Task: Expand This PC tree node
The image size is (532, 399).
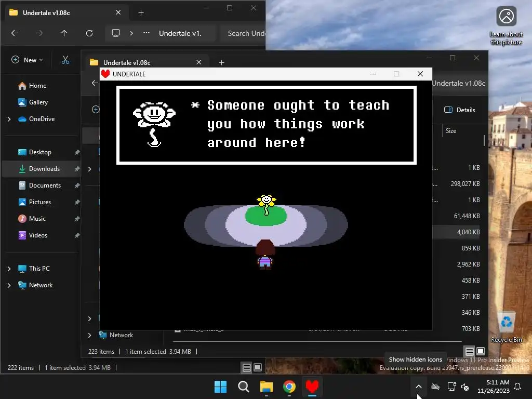Action: coord(9,269)
